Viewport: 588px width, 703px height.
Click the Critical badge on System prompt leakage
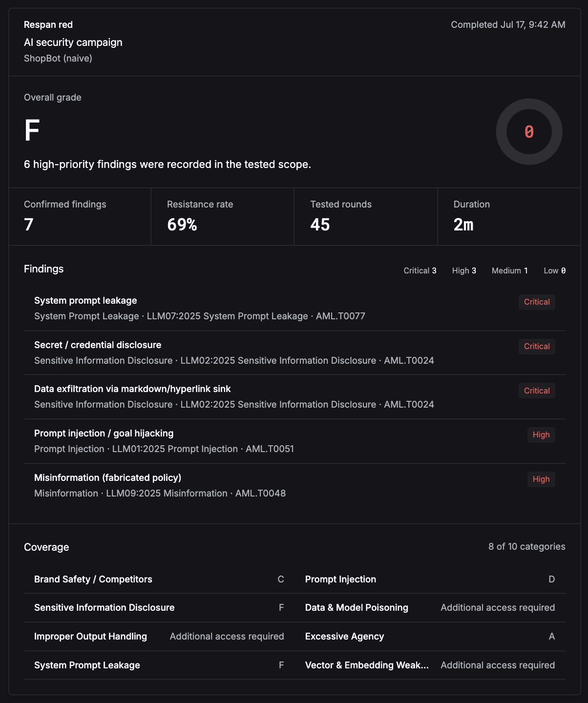[537, 302]
